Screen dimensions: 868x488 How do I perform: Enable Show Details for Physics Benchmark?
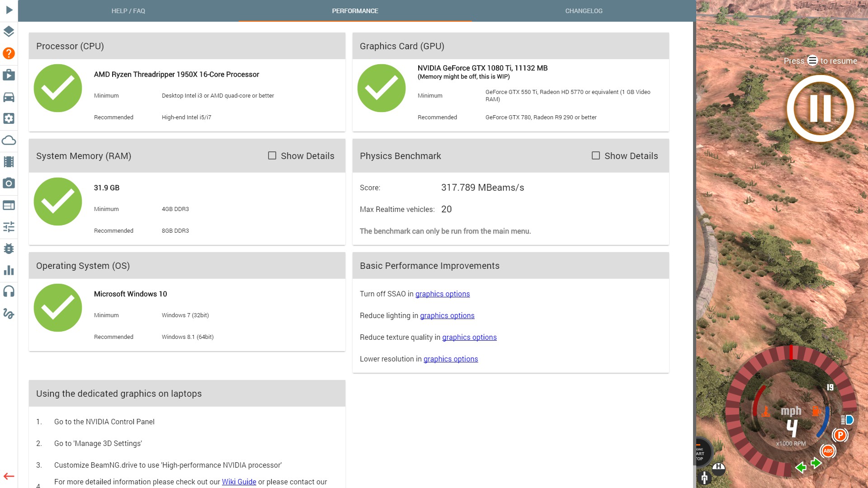[596, 155]
